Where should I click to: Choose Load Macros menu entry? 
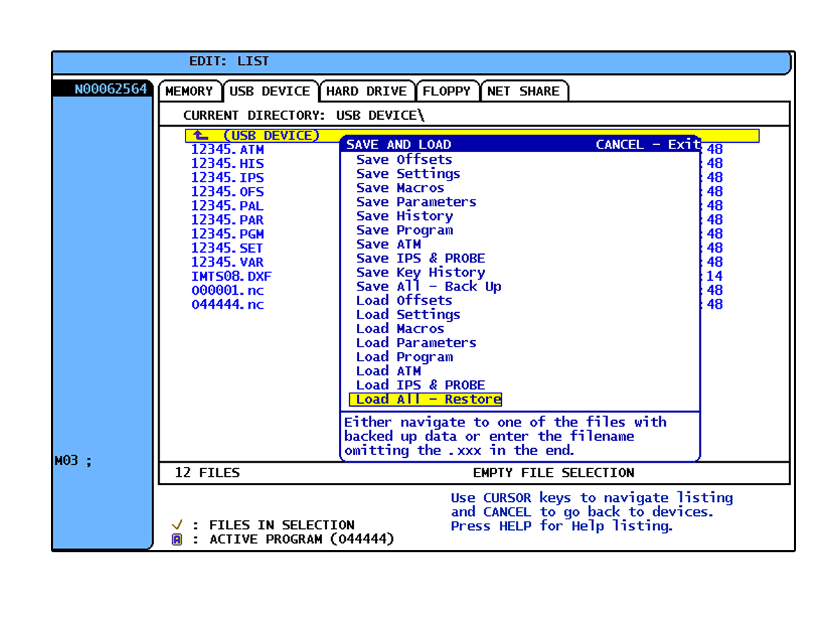pyautogui.click(x=400, y=329)
